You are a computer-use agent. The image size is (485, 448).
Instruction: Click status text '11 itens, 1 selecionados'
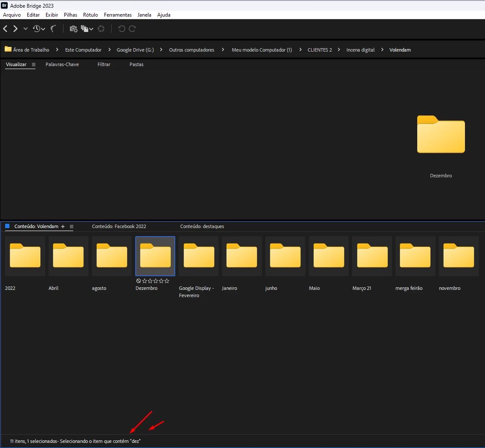point(33,441)
